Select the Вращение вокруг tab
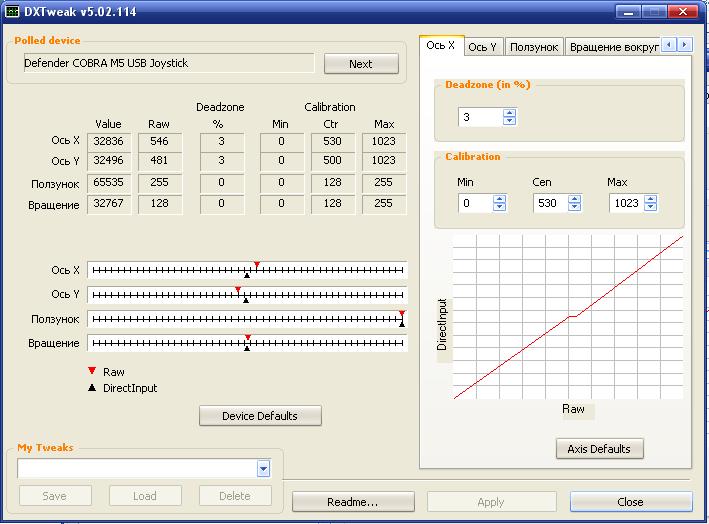The image size is (709, 524). [x=612, y=47]
